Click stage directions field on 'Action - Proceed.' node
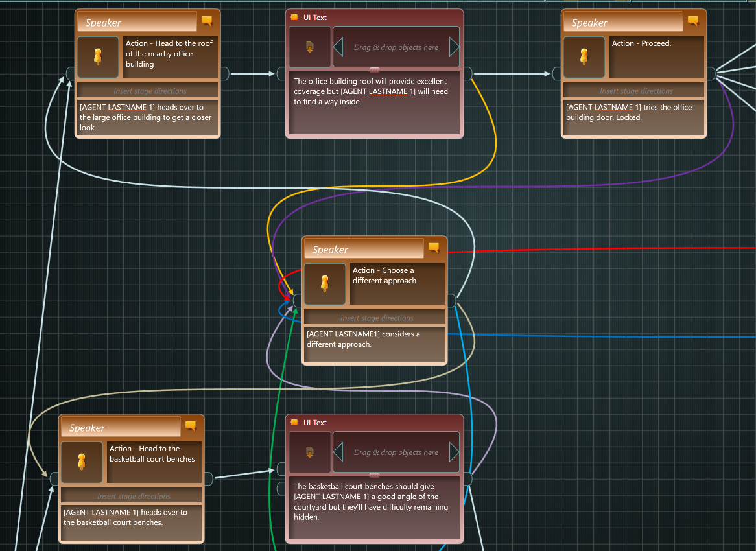This screenshot has height=551, width=756. click(x=634, y=91)
